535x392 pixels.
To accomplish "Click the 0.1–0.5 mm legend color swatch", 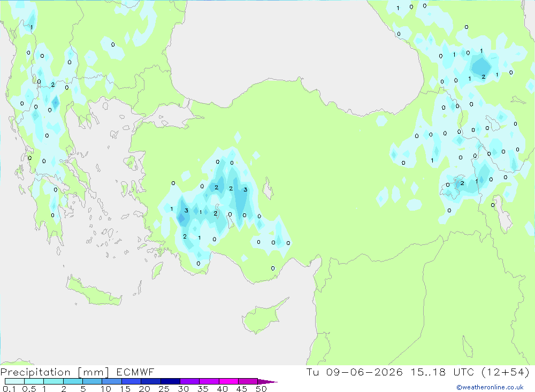I will (x=14, y=381).
